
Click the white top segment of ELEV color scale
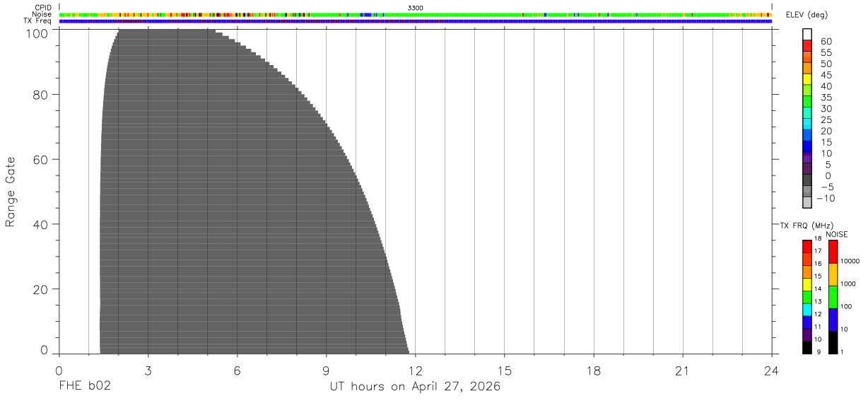click(x=807, y=33)
